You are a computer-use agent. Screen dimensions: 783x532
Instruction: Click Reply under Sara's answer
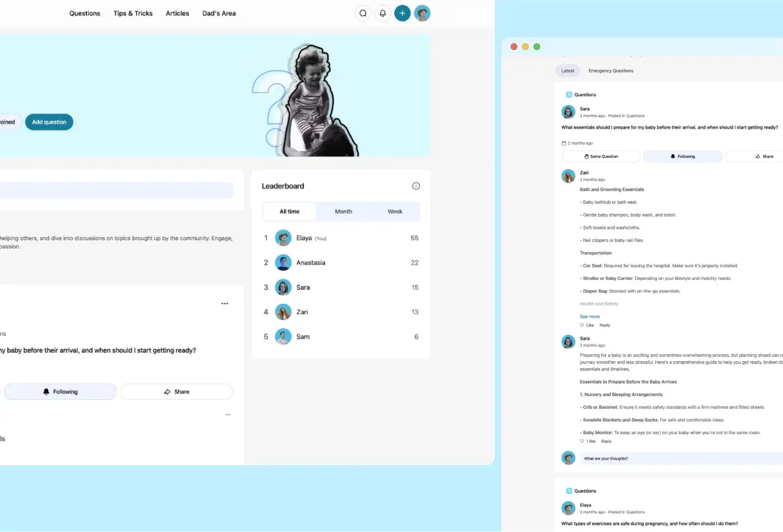606,441
